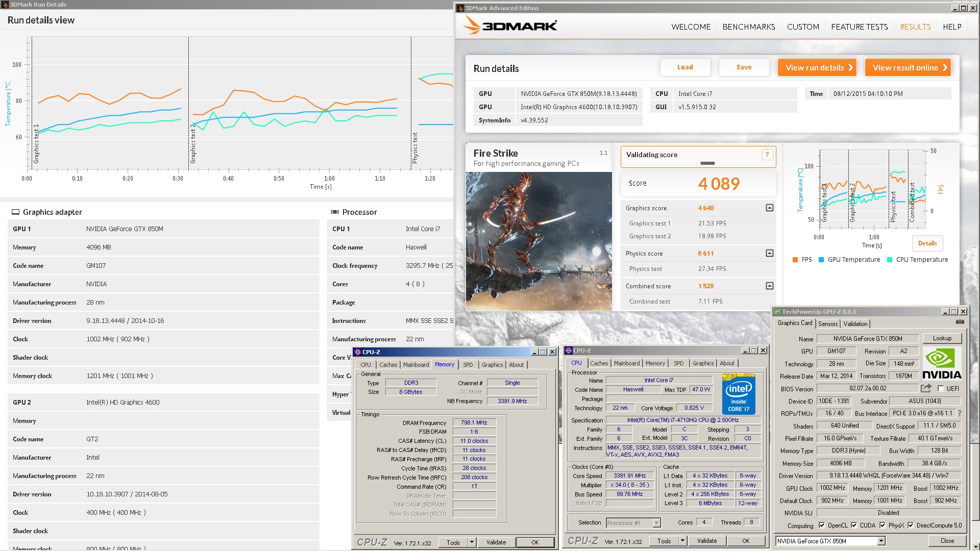Viewport: 980px width, 551px height.
Task: Click the score value 4 089
Action: [x=719, y=184]
